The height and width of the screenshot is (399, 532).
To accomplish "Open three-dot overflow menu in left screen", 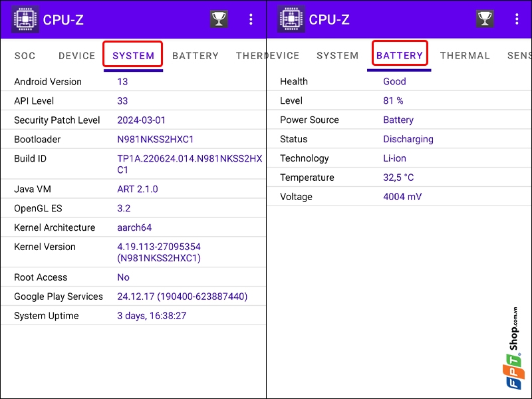I will pos(251,19).
